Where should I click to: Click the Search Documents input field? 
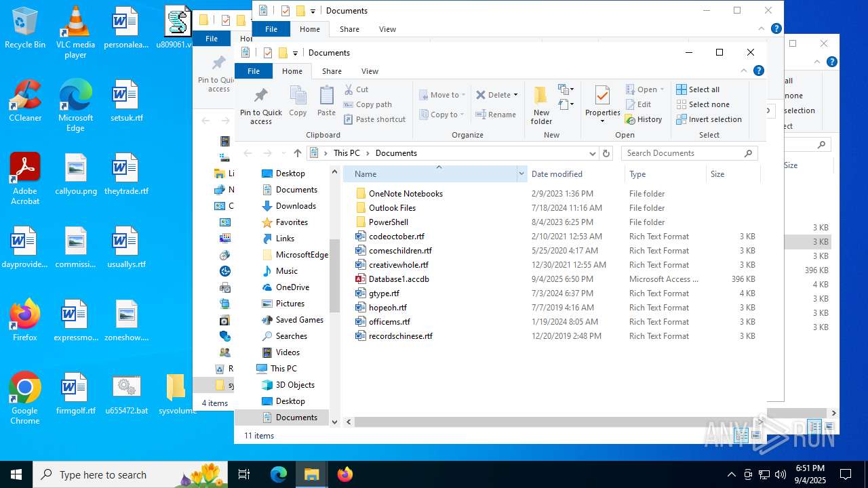(682, 153)
